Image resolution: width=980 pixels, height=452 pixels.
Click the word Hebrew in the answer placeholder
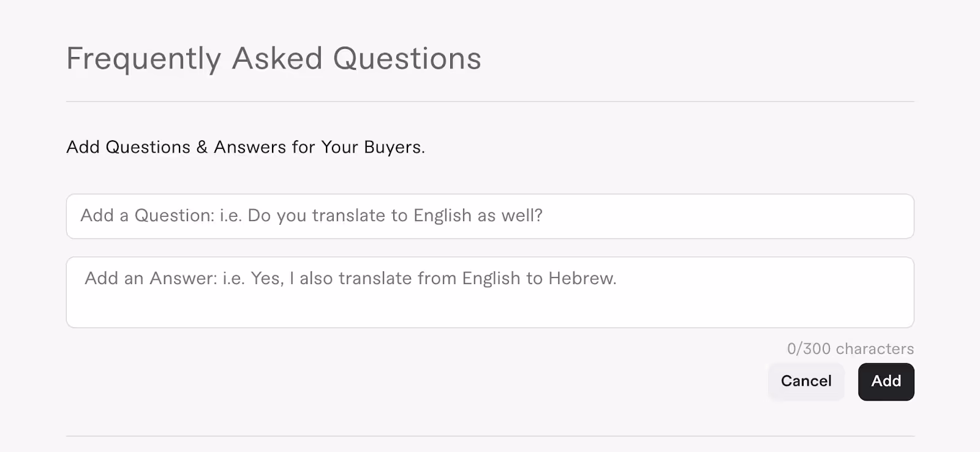pos(582,278)
